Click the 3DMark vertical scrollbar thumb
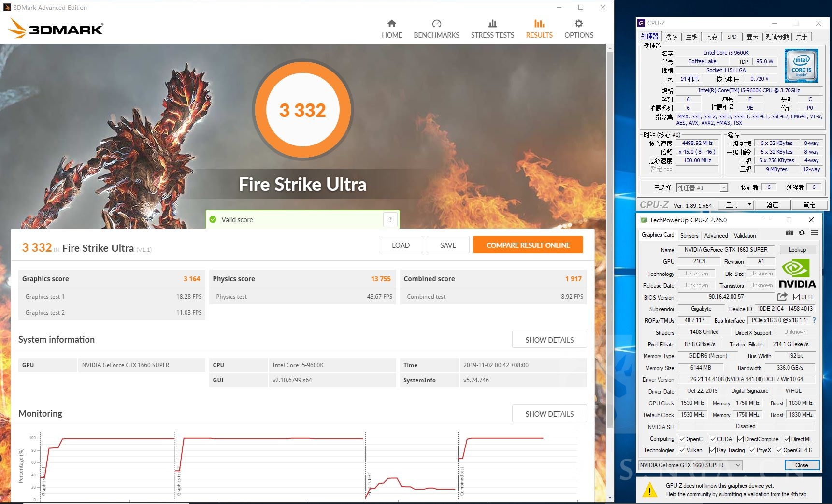The image size is (832, 504). coord(610,239)
